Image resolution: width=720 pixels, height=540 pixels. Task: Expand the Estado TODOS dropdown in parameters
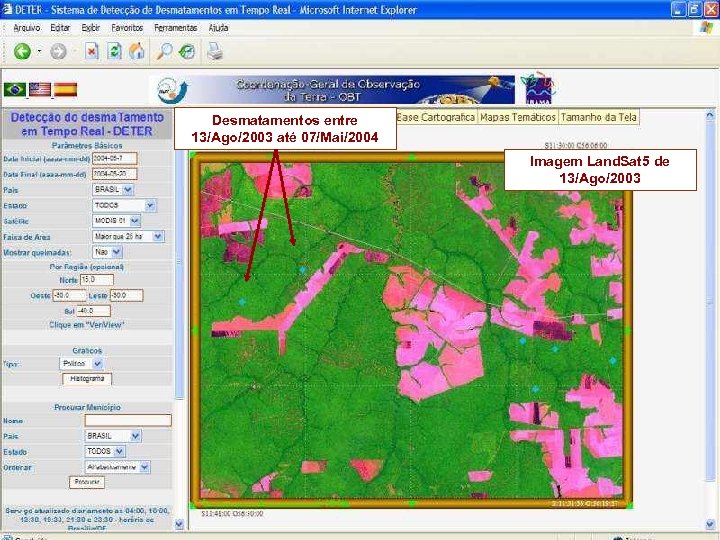click(150, 205)
